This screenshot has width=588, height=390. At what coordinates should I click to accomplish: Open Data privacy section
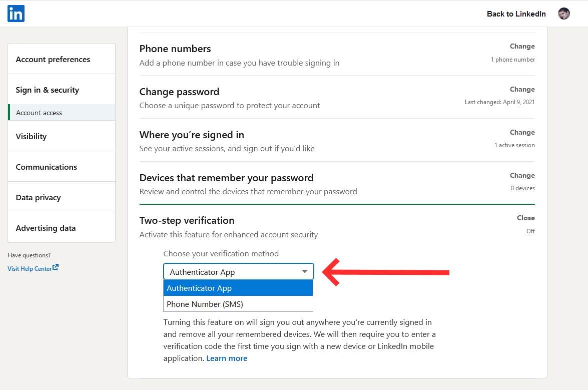tap(38, 197)
